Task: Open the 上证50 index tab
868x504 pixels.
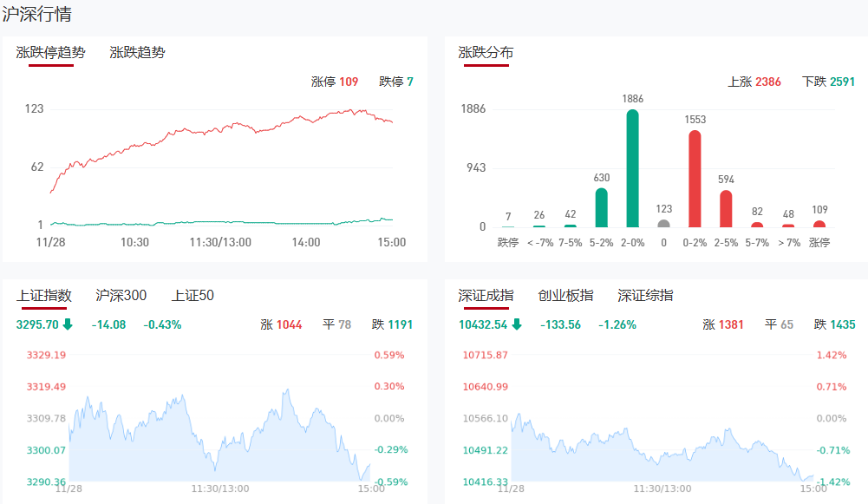Action: coord(193,296)
